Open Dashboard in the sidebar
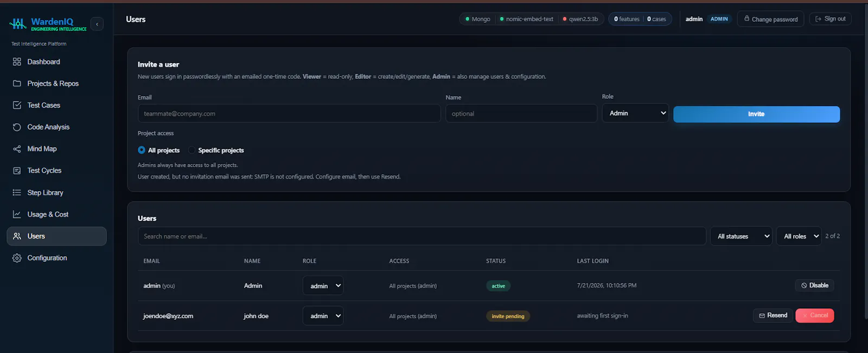Screen dimensions: 868x353 click(x=56, y=62)
